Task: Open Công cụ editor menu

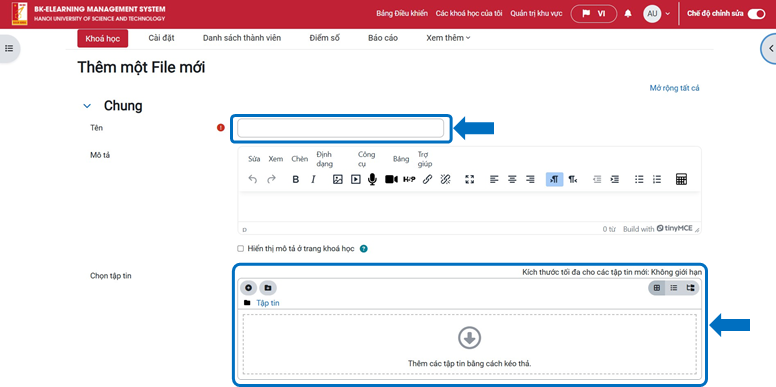Action: [367, 159]
